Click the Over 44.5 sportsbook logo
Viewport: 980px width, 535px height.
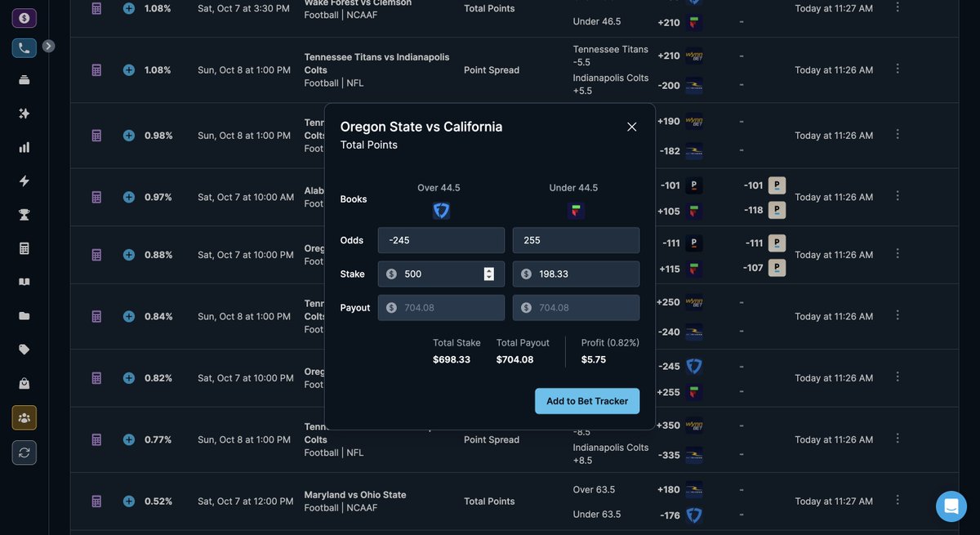(x=441, y=211)
